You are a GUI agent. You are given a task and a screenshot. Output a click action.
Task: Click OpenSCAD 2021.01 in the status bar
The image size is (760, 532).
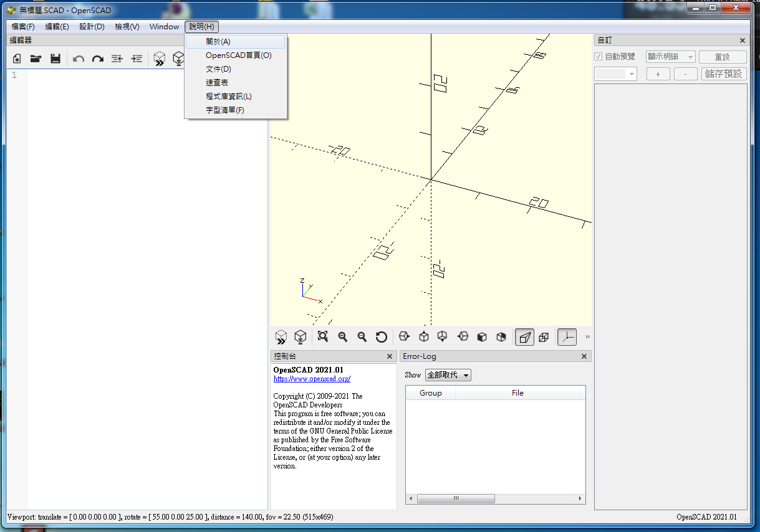tap(706, 517)
